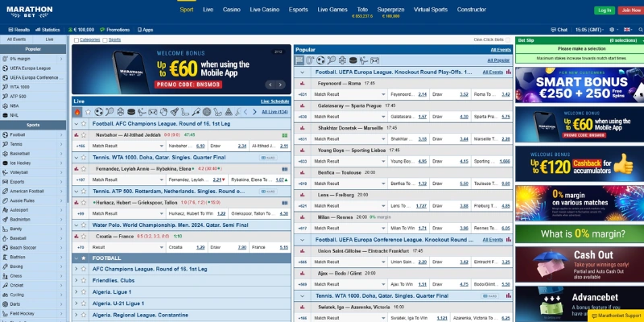The height and width of the screenshot is (322, 644).
Task: Open Smart Bonus €250 + 250 banner
Action: pos(580,85)
